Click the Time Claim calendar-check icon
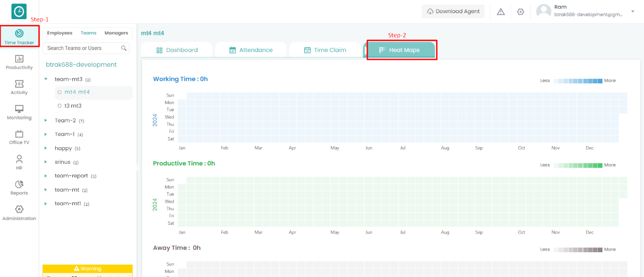The image size is (644, 277). (x=307, y=50)
